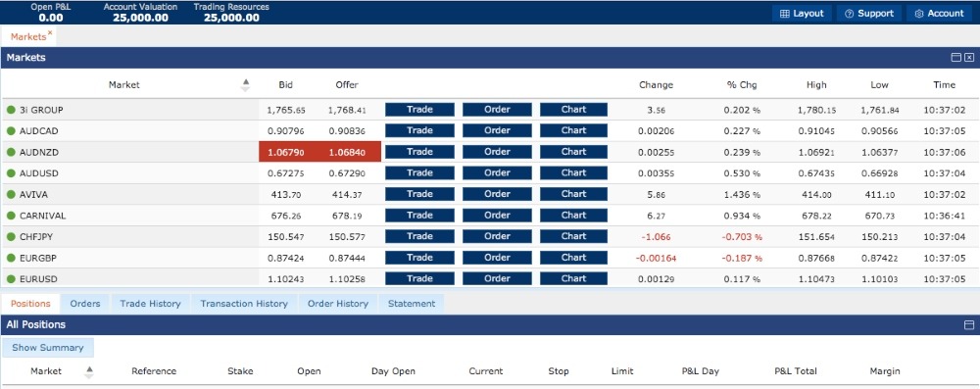
Task: Click the EURGBP market name
Action: (x=38, y=258)
